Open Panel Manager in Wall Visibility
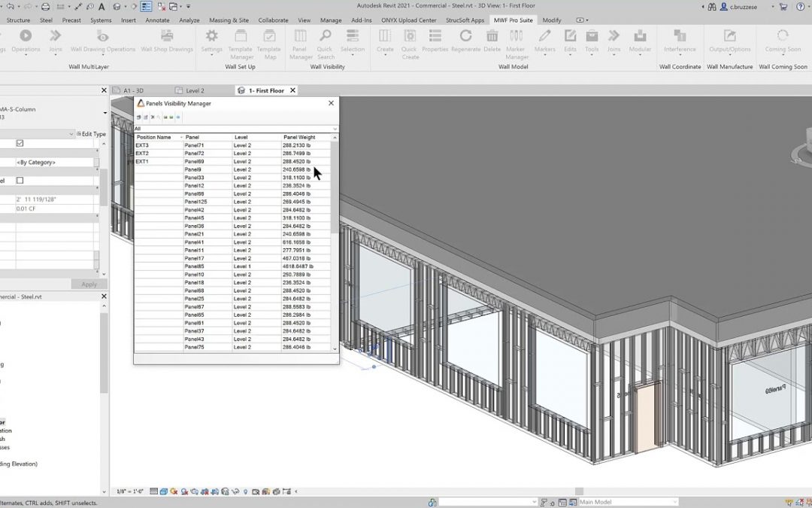This screenshot has width=812, height=508. tap(300, 44)
